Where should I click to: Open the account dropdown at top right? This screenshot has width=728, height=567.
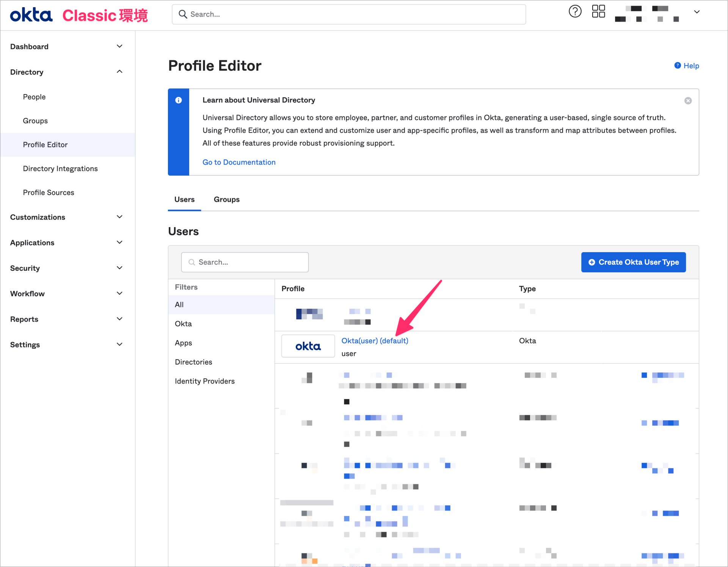pos(697,12)
